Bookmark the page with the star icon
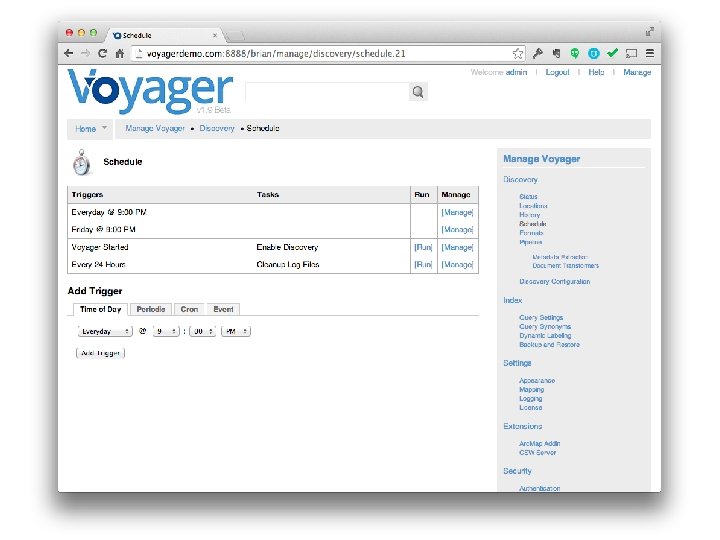This screenshot has height=540, width=720. click(x=518, y=53)
